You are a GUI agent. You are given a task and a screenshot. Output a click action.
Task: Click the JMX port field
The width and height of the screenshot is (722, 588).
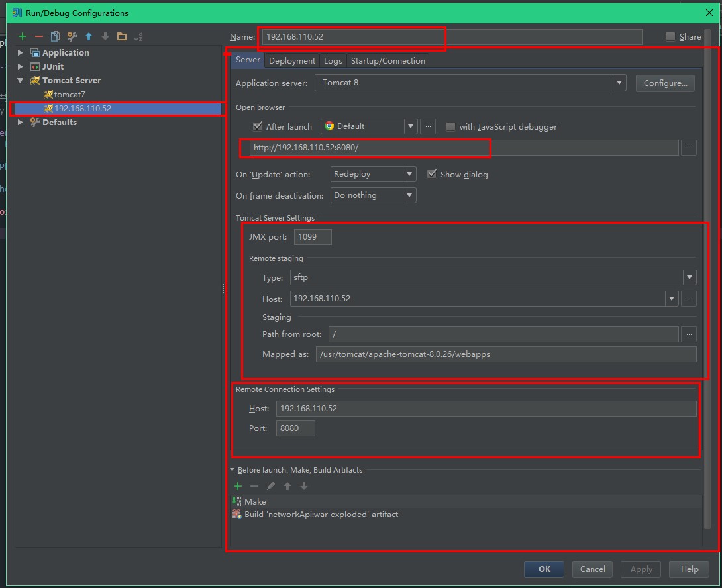313,236
